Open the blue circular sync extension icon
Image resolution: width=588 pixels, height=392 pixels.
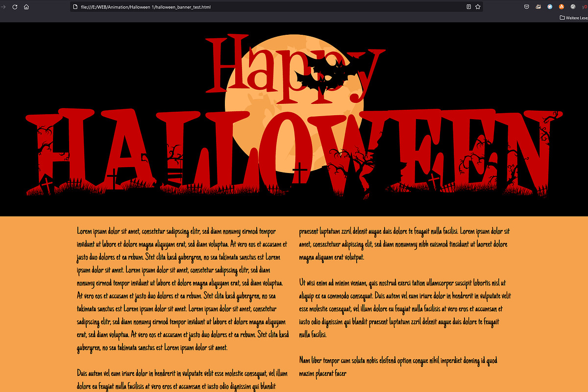(x=550, y=7)
